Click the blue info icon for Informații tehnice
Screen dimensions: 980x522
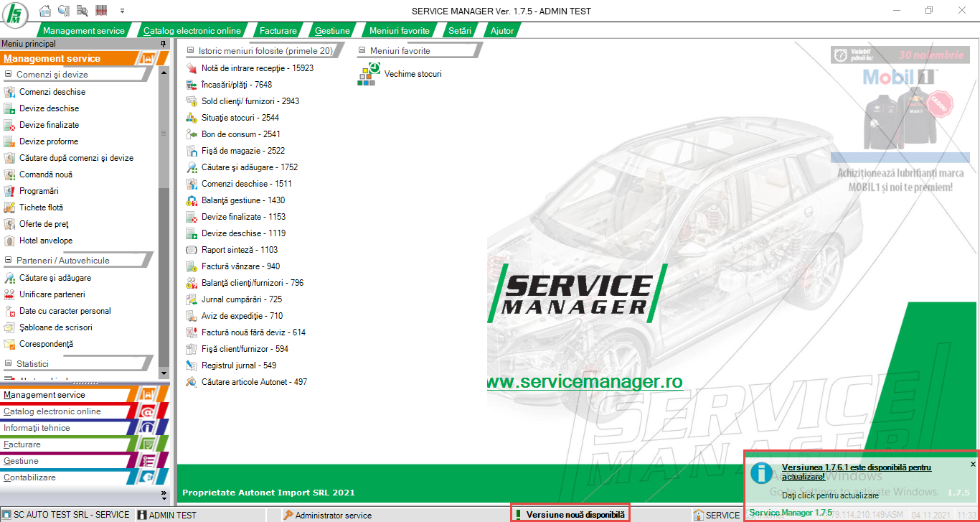[147, 428]
